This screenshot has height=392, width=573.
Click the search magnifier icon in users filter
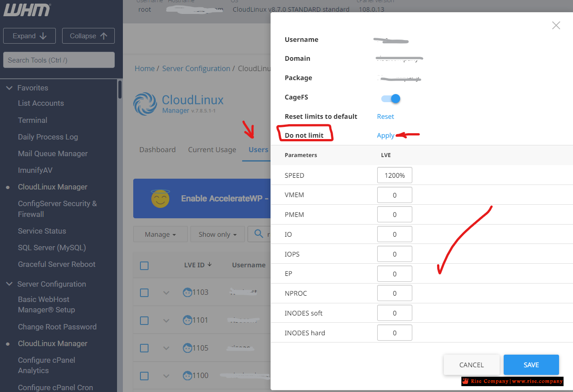[259, 234]
